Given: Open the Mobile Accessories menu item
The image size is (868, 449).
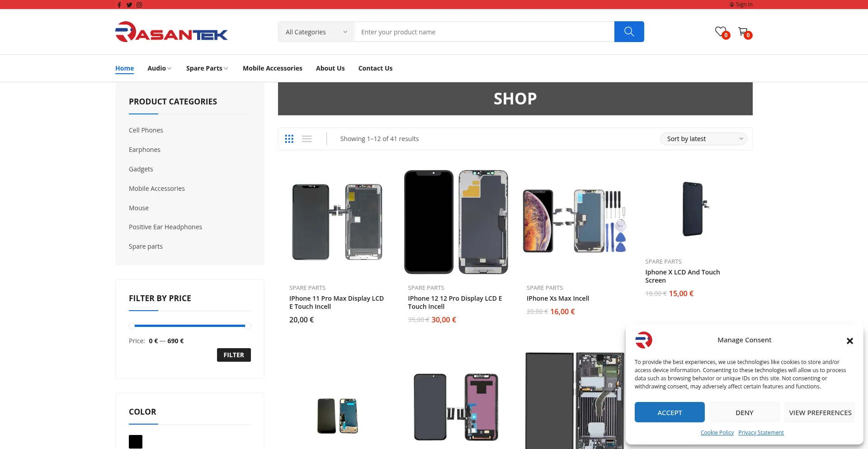Looking at the screenshot, I should pos(272,68).
